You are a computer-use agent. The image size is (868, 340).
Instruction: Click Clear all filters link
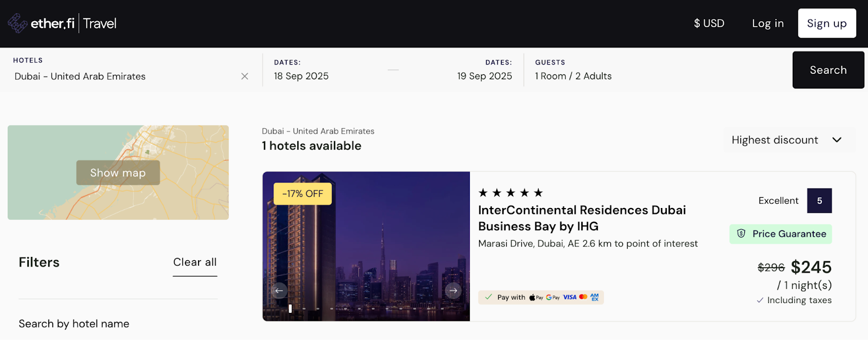pyautogui.click(x=195, y=262)
